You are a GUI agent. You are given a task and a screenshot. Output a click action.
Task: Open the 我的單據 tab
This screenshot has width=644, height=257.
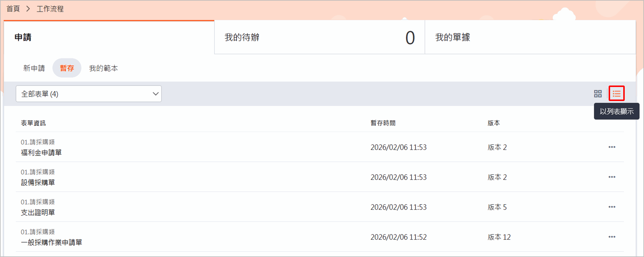[452, 38]
